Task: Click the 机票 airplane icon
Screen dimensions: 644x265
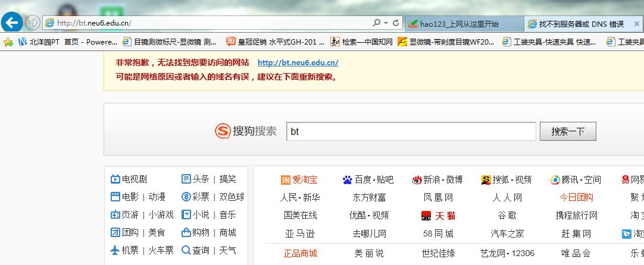Action: [115, 250]
